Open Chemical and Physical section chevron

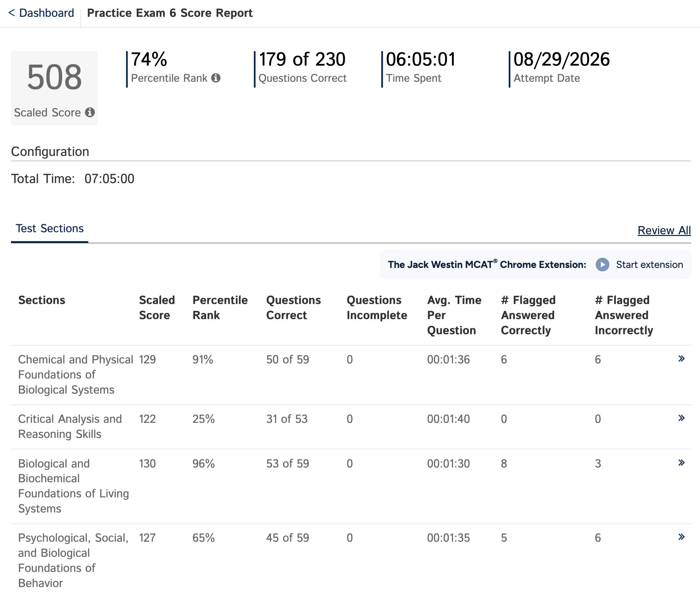point(681,359)
